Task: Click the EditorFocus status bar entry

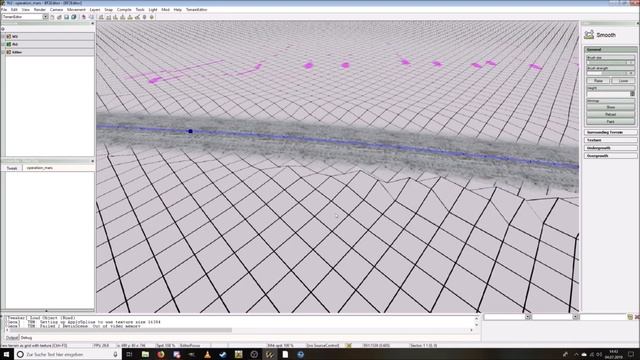Action: click(x=190, y=345)
